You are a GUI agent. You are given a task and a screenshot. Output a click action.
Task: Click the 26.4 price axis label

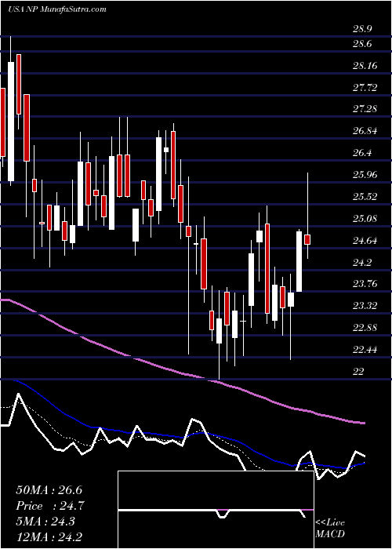362,153
